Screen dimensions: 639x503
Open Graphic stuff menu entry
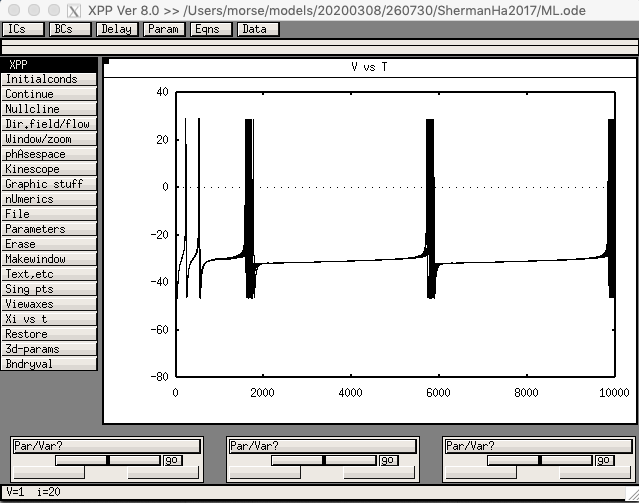(x=49, y=184)
